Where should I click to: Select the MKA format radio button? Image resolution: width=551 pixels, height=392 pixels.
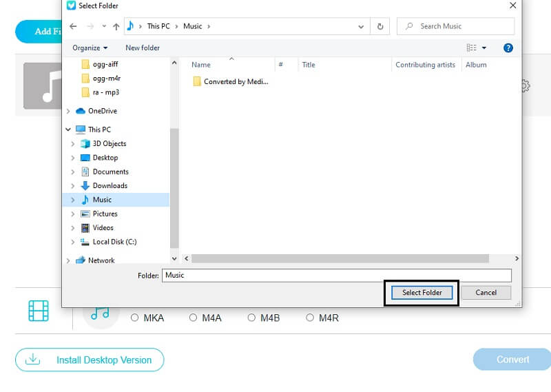(135, 318)
